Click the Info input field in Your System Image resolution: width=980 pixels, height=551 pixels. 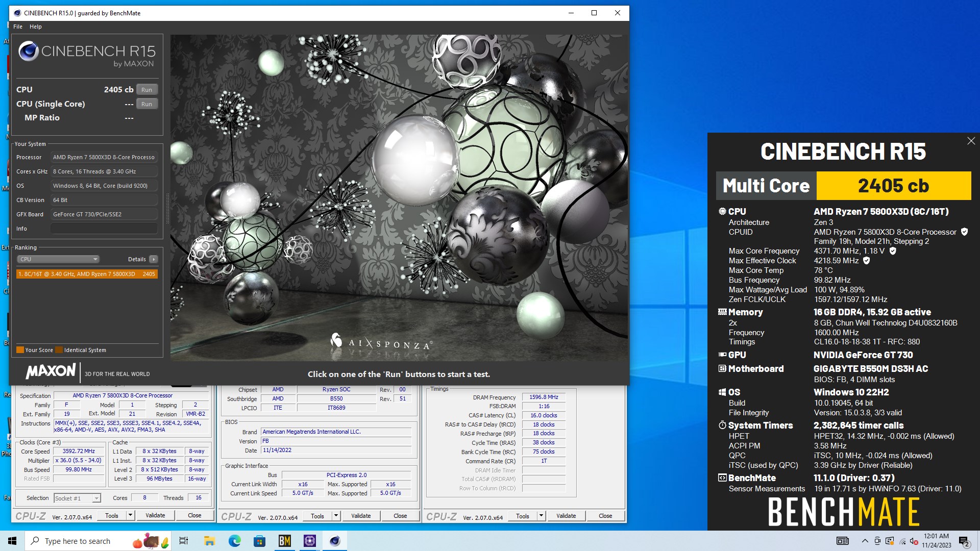[x=104, y=229]
